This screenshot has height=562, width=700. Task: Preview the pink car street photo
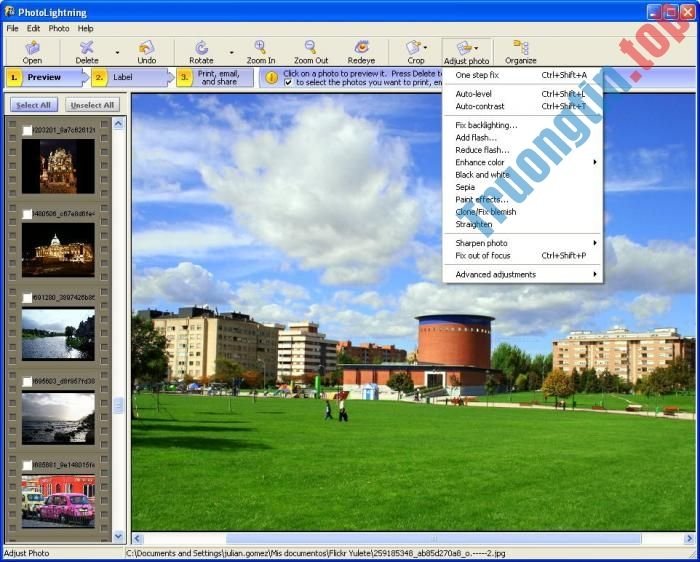coord(58,501)
